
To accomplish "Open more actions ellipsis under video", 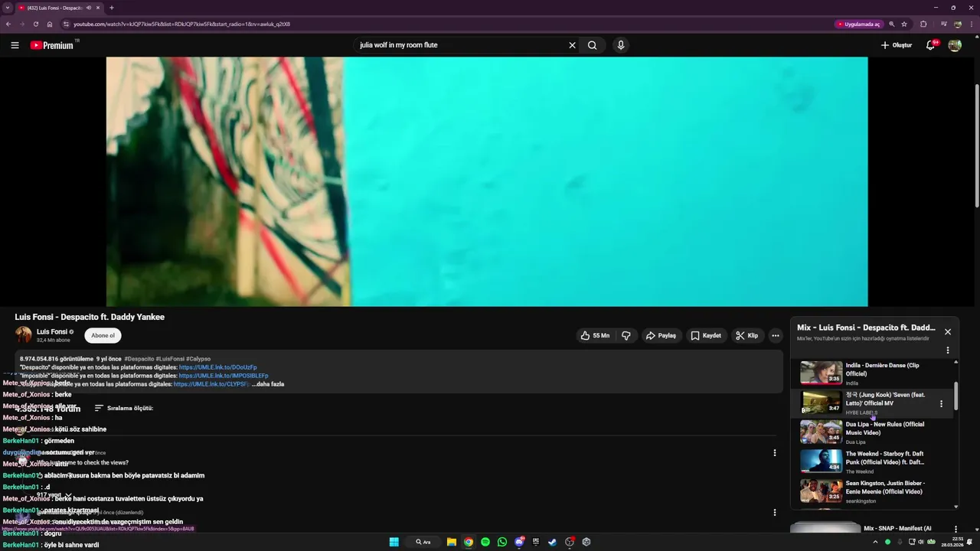I will coord(776,335).
